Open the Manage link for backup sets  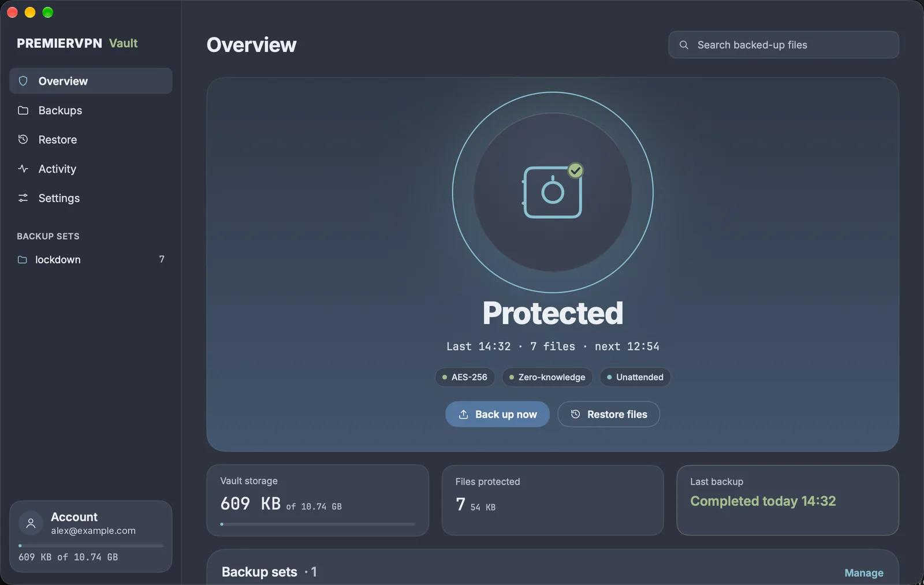[x=864, y=573]
